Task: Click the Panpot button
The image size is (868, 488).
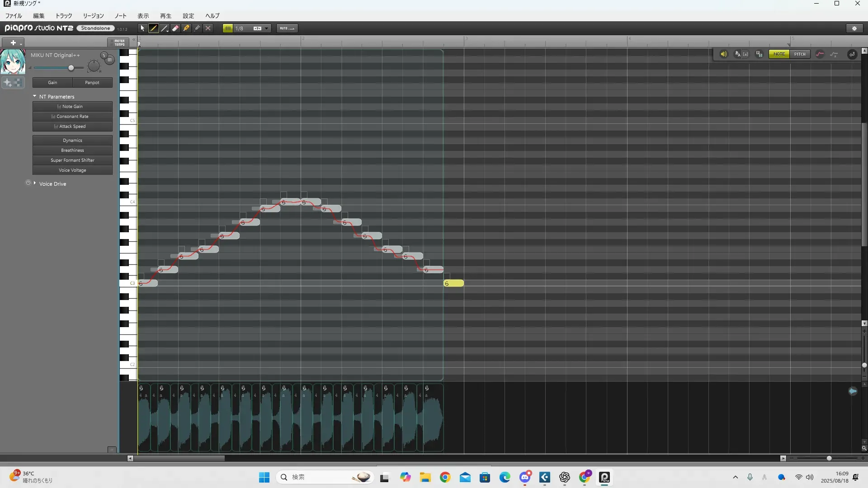Action: (92, 82)
